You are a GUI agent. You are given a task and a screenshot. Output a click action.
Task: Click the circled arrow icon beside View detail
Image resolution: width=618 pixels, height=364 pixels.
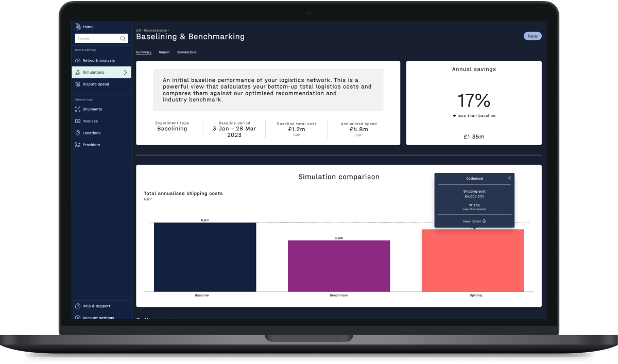point(484,221)
